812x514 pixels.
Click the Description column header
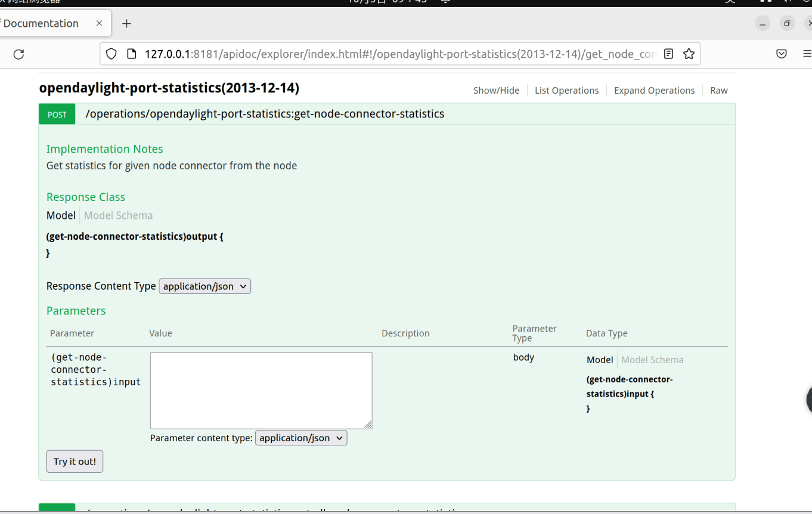[x=405, y=333]
